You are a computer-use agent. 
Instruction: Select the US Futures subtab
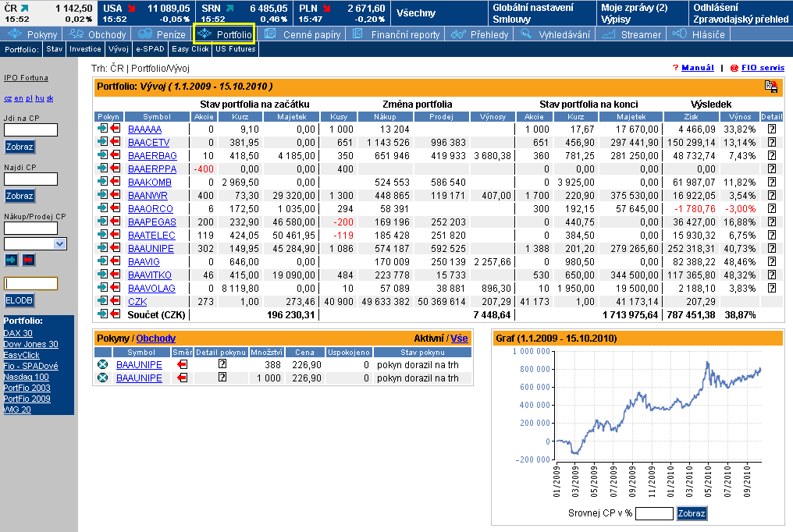(236, 49)
